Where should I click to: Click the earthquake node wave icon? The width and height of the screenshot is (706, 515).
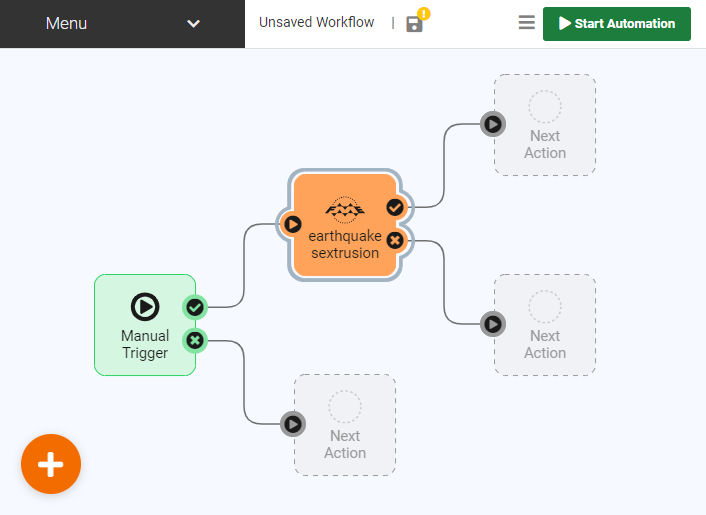pos(345,208)
